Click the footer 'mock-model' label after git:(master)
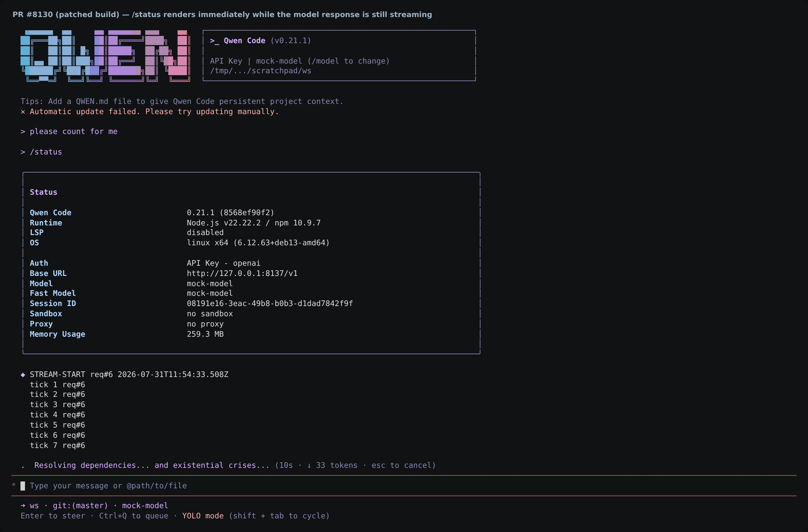This screenshot has width=808, height=532. (x=145, y=506)
